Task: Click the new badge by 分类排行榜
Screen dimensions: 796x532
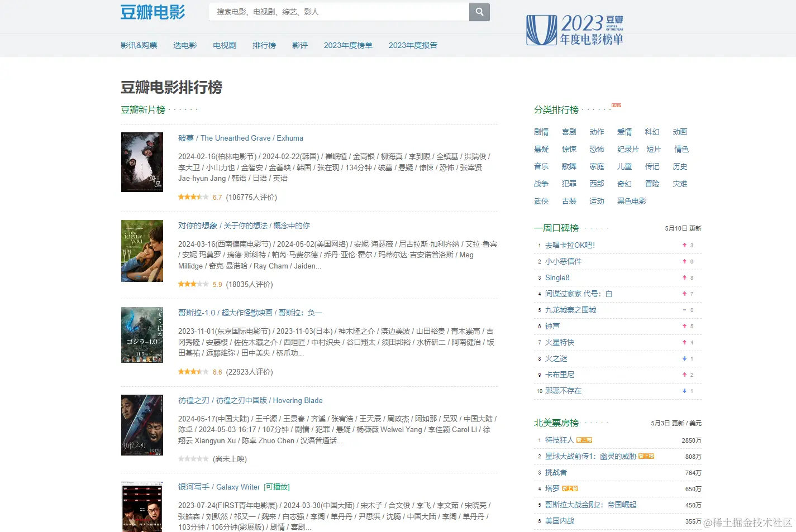Action: [x=616, y=105]
